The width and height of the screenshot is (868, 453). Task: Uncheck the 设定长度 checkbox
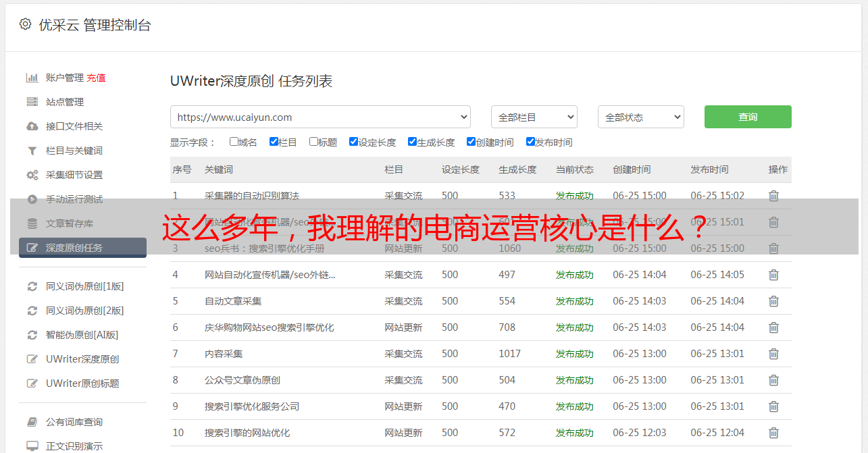[x=353, y=142]
